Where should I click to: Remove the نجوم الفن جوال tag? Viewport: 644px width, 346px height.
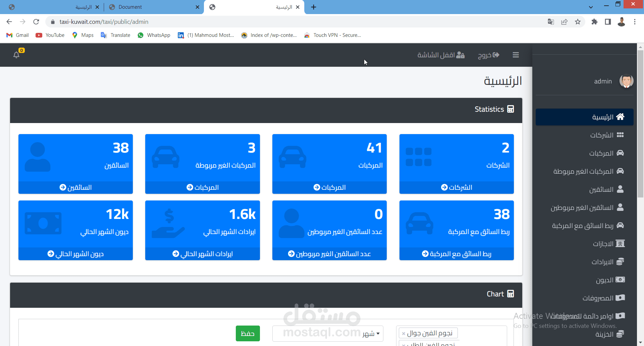point(404,333)
